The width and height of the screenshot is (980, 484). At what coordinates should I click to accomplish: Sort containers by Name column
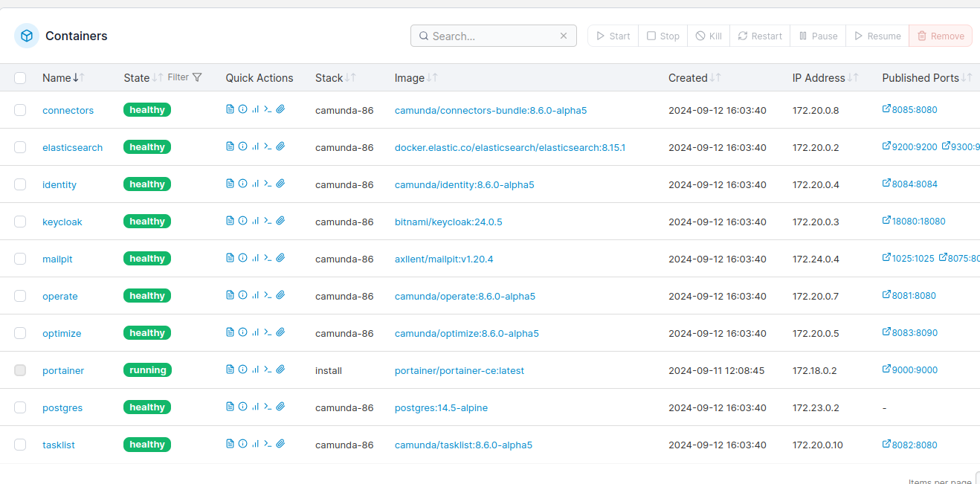coord(57,78)
